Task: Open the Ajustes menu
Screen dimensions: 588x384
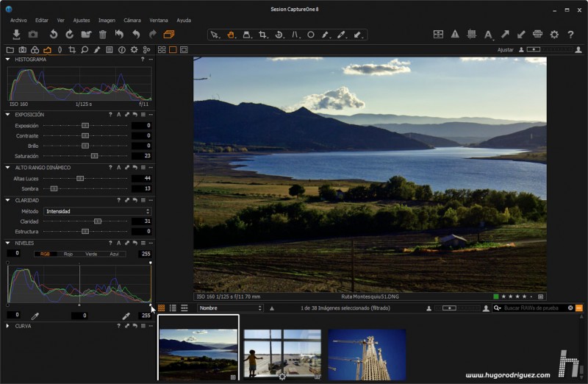Action: [x=82, y=20]
